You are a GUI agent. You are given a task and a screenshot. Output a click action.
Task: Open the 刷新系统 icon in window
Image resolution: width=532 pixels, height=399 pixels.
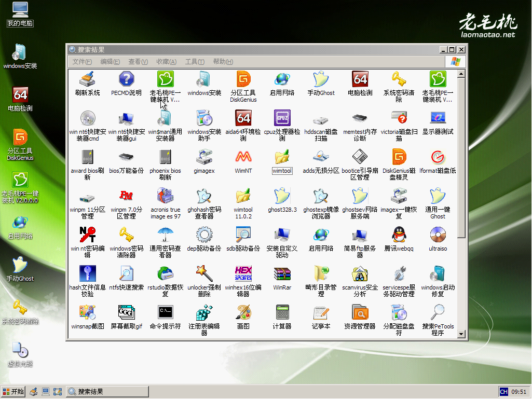[88, 79]
